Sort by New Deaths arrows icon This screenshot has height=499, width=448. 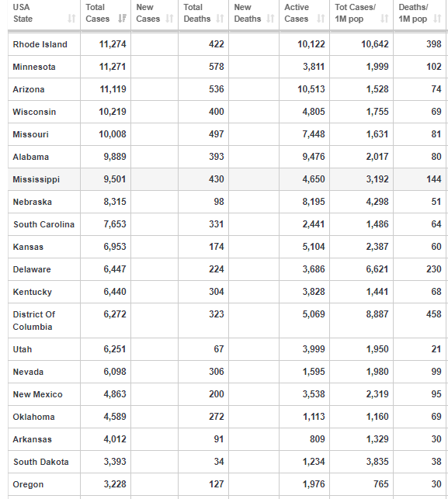coord(270,19)
